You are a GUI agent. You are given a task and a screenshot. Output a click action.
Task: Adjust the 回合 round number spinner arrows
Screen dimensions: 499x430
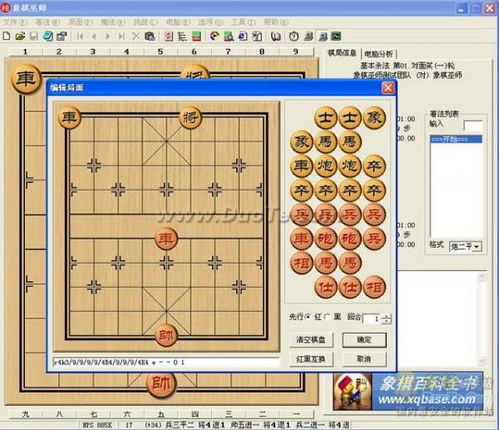387,319
